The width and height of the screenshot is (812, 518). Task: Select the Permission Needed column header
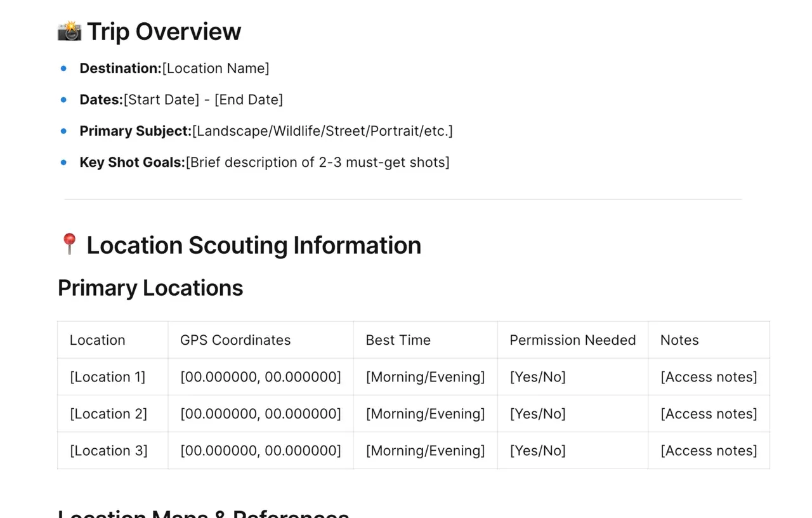[572, 340]
